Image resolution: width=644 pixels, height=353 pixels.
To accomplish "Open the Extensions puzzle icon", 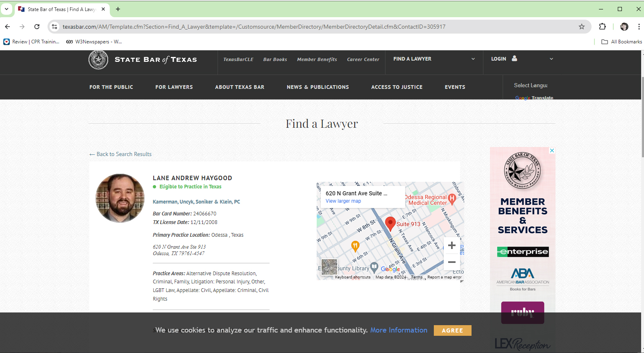I will [x=602, y=27].
